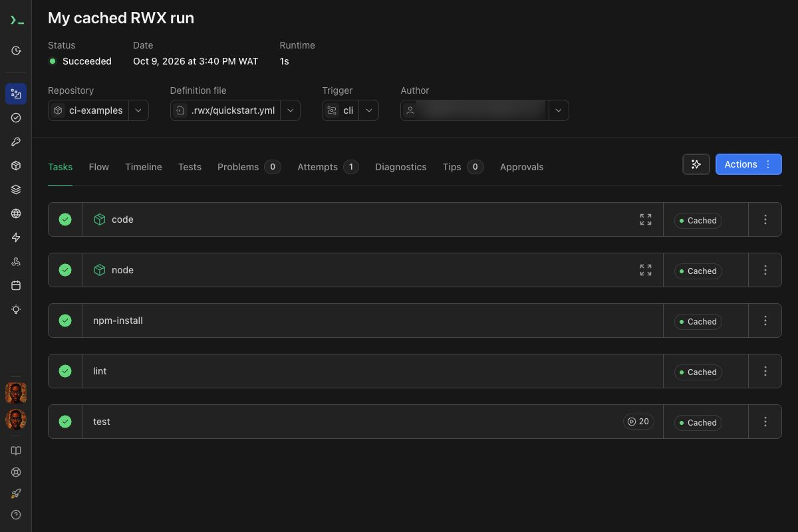Switch to the Approvals tab
This screenshot has height=532, width=798.
pos(522,167)
